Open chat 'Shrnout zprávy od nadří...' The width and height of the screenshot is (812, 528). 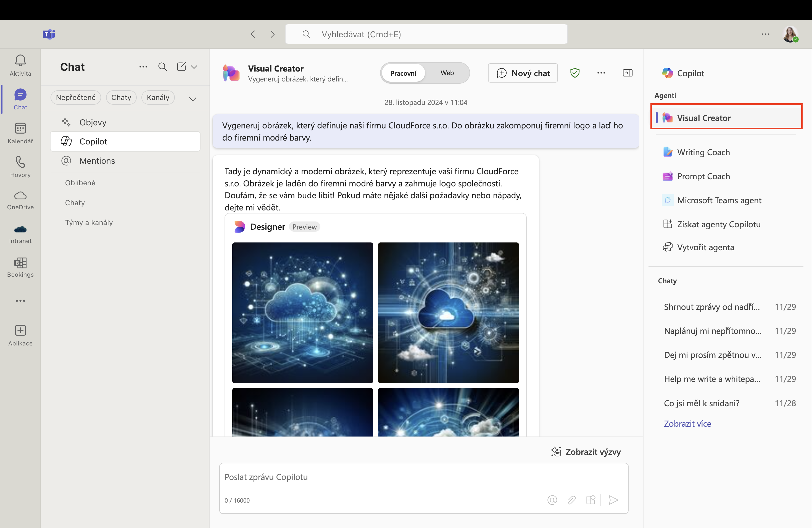click(x=729, y=307)
